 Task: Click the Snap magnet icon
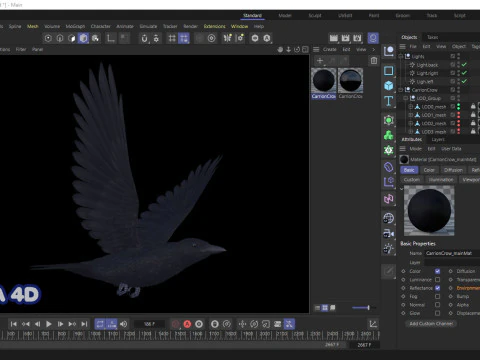144,38
